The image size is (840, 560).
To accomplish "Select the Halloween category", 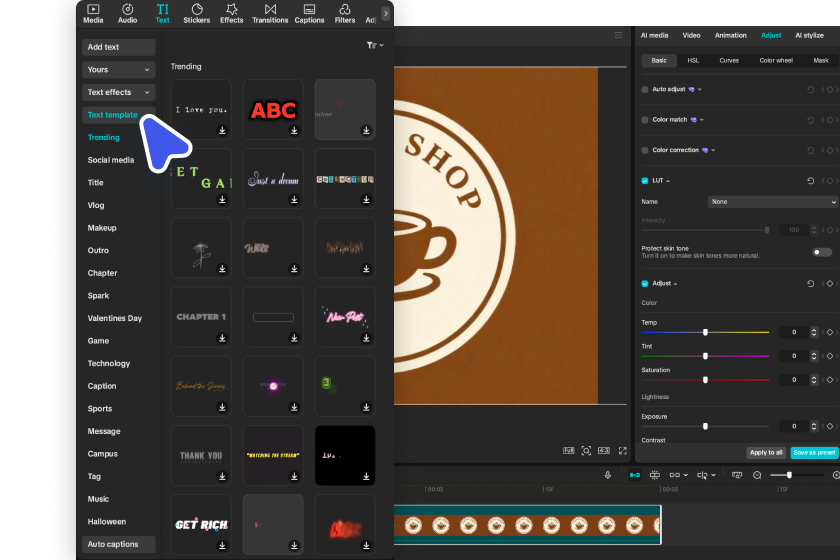I will pos(107,522).
